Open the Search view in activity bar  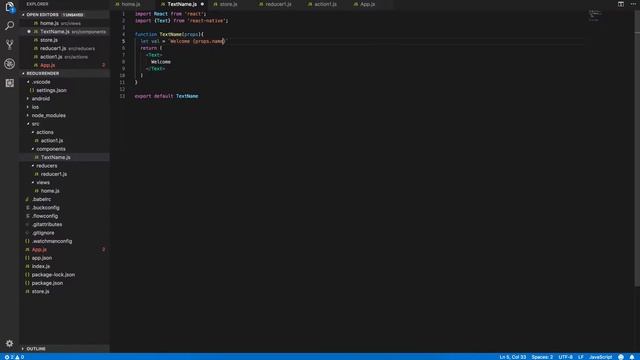pos(9,26)
